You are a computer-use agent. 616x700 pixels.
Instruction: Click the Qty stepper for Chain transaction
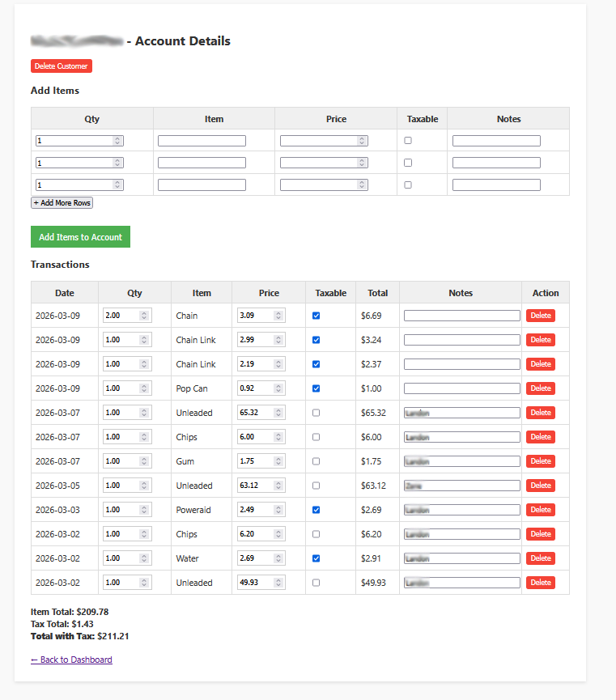click(144, 316)
